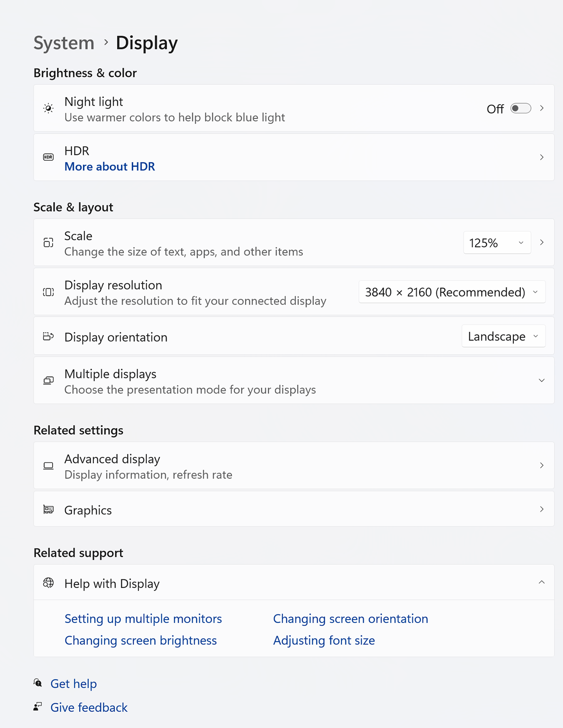Click the Advanced display monitor icon

(x=48, y=465)
